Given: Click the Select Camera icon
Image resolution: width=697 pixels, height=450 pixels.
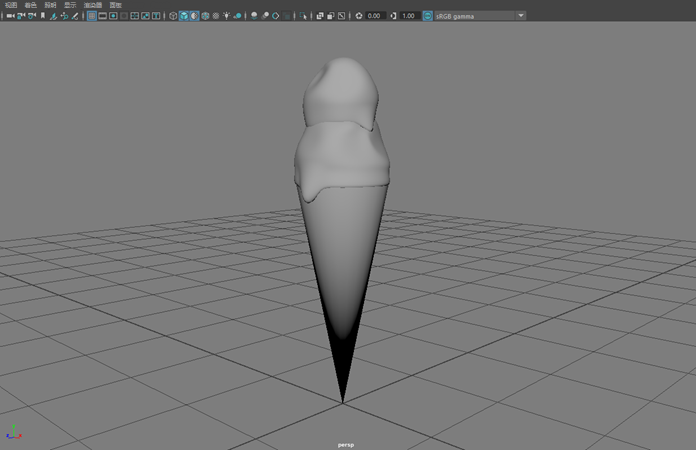Looking at the screenshot, I should tap(11, 16).
